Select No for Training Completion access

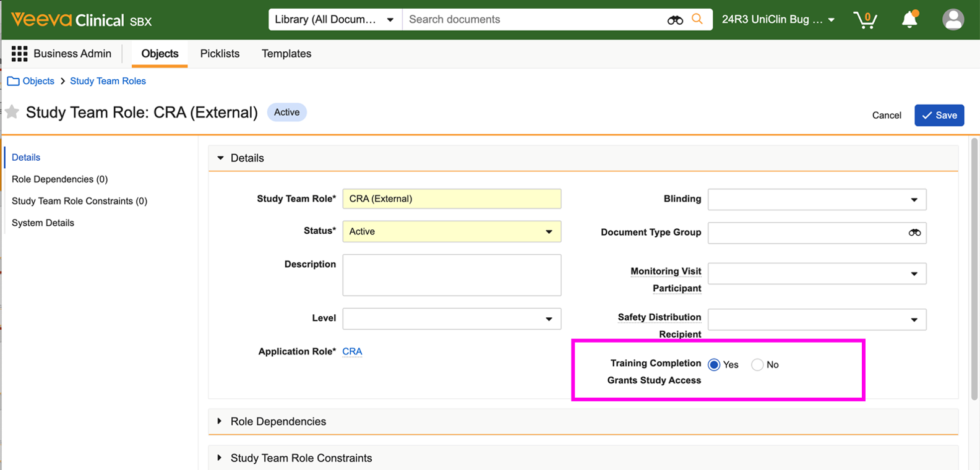point(757,365)
